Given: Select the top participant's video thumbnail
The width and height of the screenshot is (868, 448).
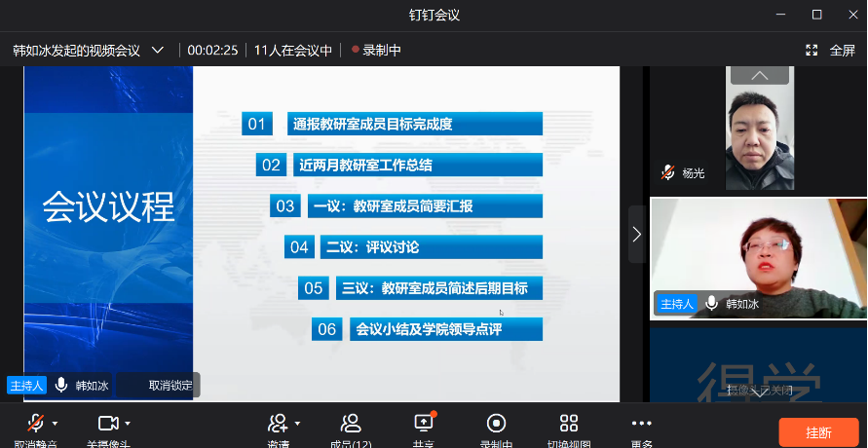Looking at the screenshot, I should click(x=760, y=127).
